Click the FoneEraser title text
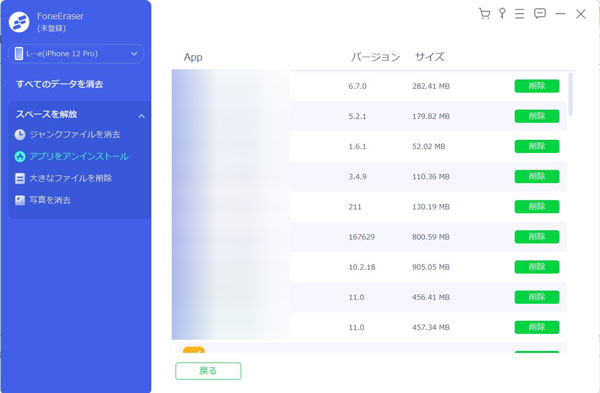Image resolution: width=600 pixels, height=393 pixels. tap(60, 16)
